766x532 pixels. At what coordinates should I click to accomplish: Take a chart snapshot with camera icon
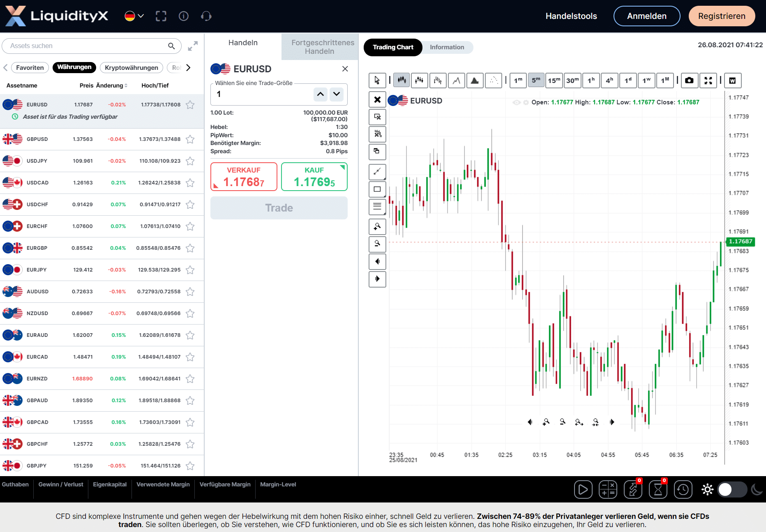pyautogui.click(x=690, y=81)
